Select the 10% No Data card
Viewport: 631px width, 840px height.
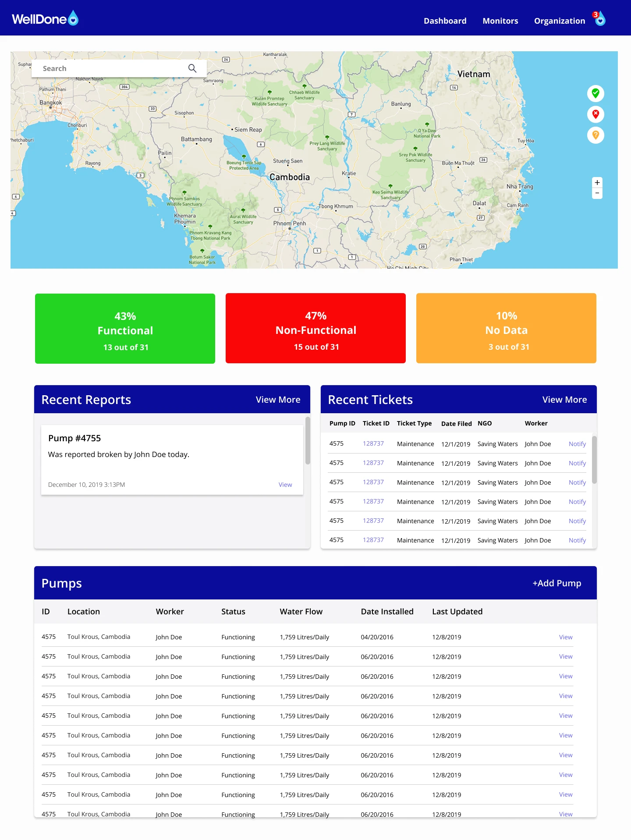pyautogui.click(x=506, y=328)
